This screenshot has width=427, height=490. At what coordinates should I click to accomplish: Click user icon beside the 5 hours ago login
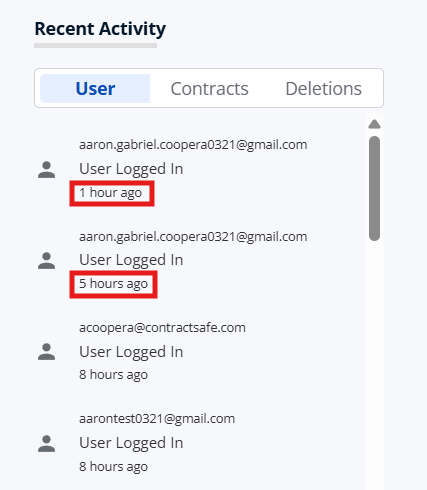tap(46, 261)
